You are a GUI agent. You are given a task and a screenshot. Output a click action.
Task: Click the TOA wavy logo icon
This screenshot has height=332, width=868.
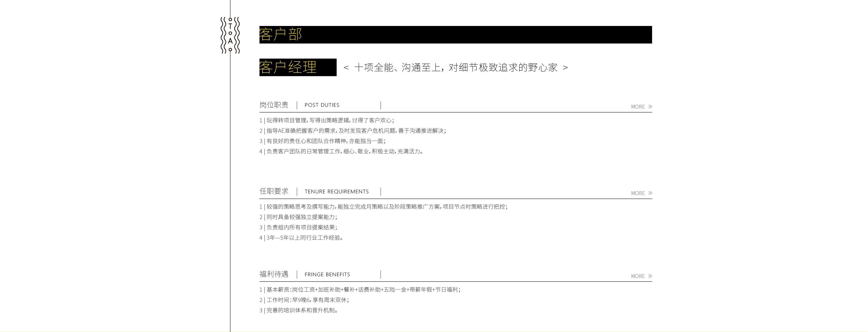pyautogui.click(x=230, y=35)
